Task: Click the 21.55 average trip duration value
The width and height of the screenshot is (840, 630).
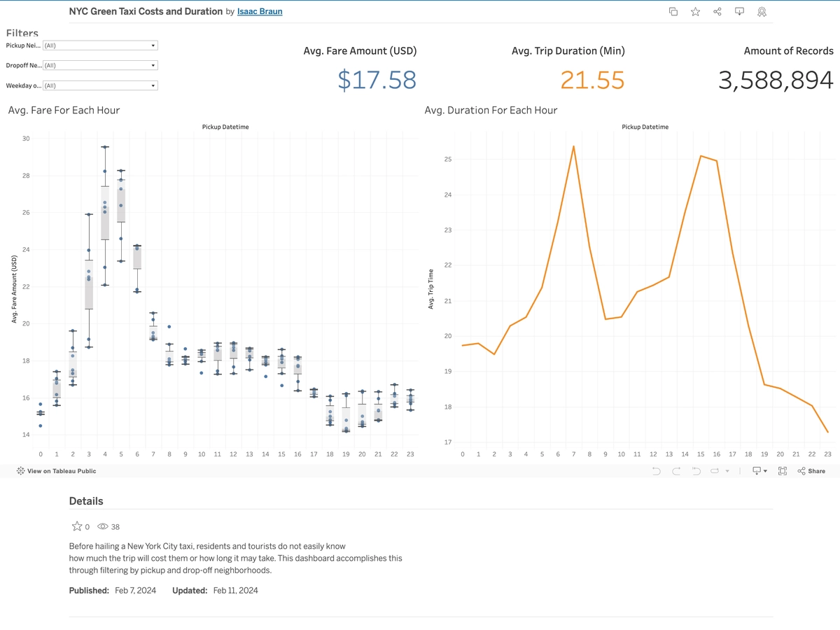Action: tap(592, 80)
